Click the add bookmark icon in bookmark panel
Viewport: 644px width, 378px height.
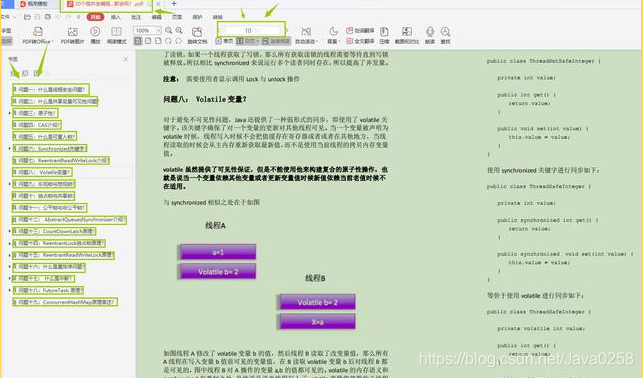coord(37,73)
